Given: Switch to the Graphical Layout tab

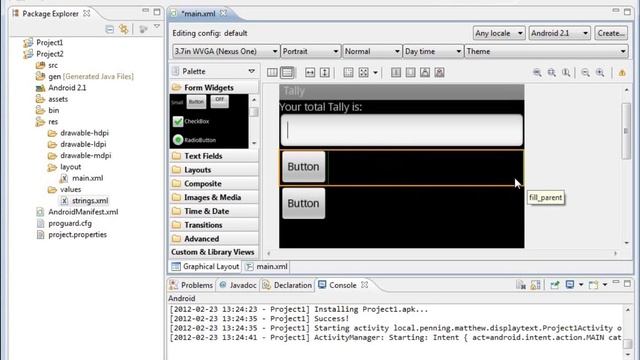Looking at the screenshot, I should [x=205, y=267].
